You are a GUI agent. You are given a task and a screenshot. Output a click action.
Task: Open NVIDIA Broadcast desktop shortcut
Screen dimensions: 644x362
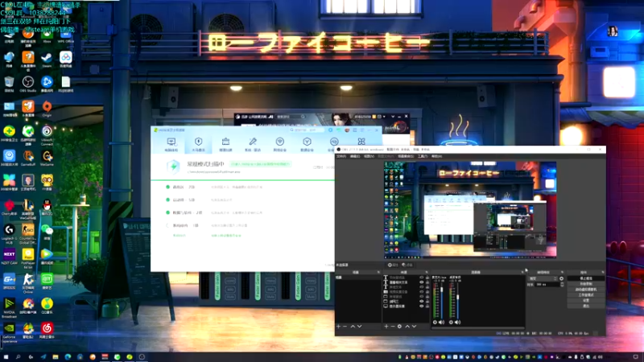pos(9,308)
